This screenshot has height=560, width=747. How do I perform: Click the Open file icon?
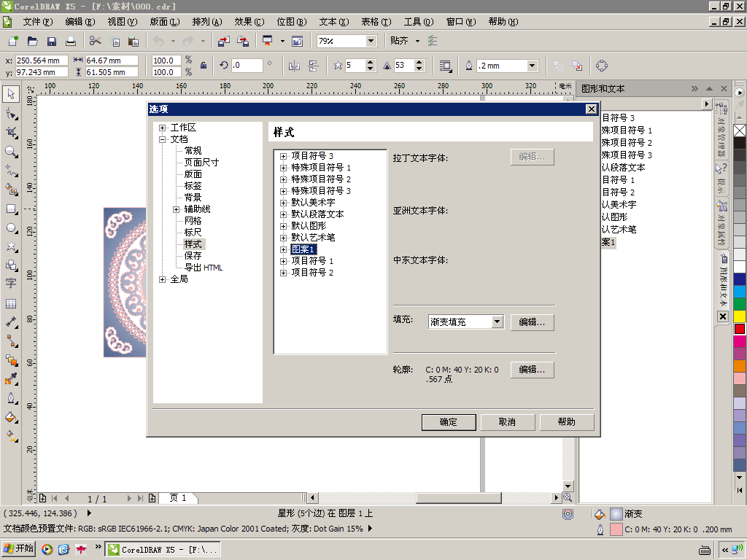[32, 41]
